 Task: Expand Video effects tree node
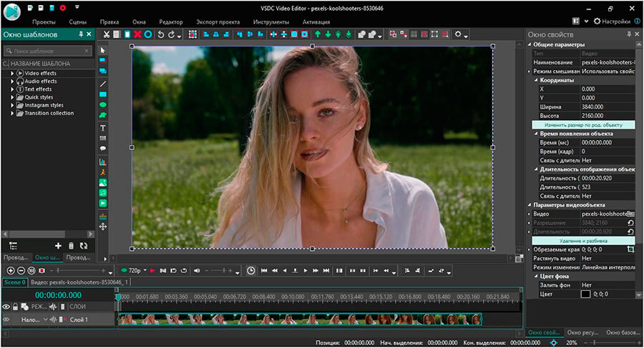pyautogui.click(x=12, y=73)
